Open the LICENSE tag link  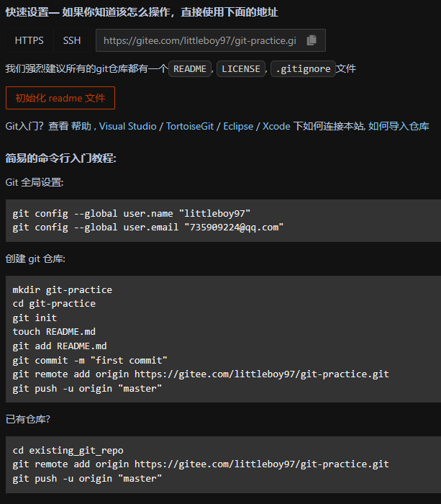pos(241,69)
